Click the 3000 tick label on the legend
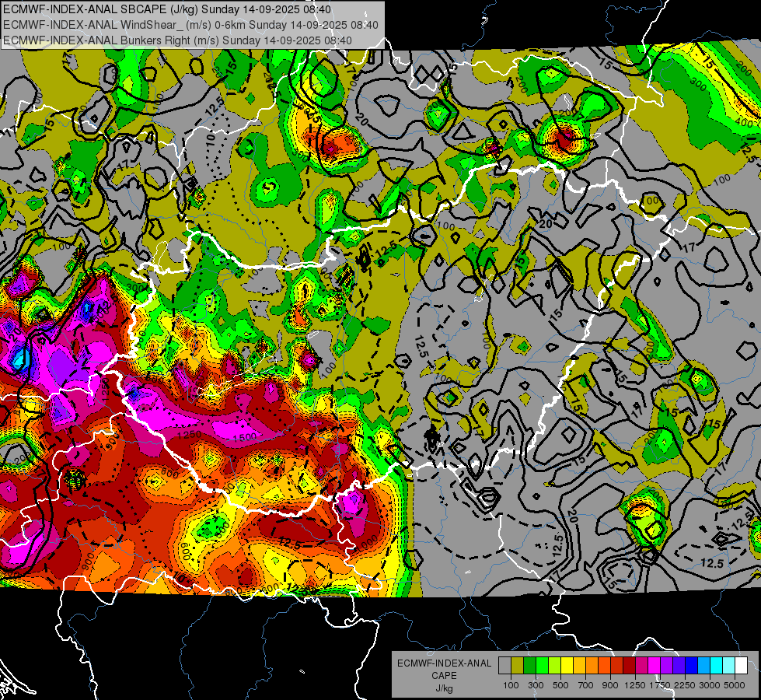761x700 pixels. pos(710,685)
